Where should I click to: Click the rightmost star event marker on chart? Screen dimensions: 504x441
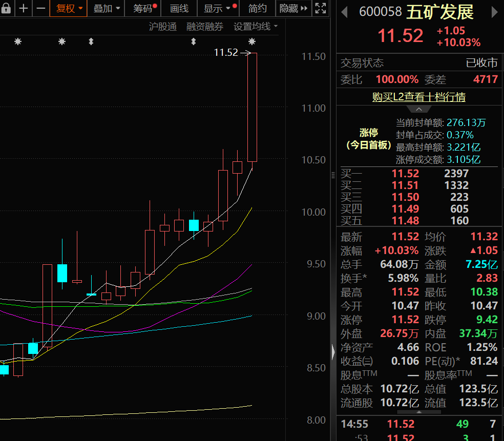point(251,41)
